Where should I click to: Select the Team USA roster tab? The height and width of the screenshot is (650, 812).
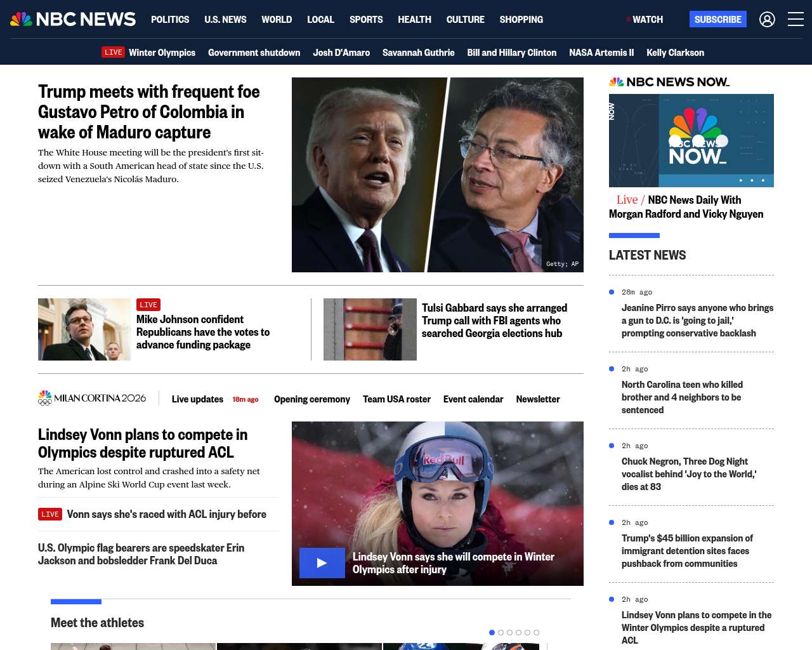(x=396, y=399)
